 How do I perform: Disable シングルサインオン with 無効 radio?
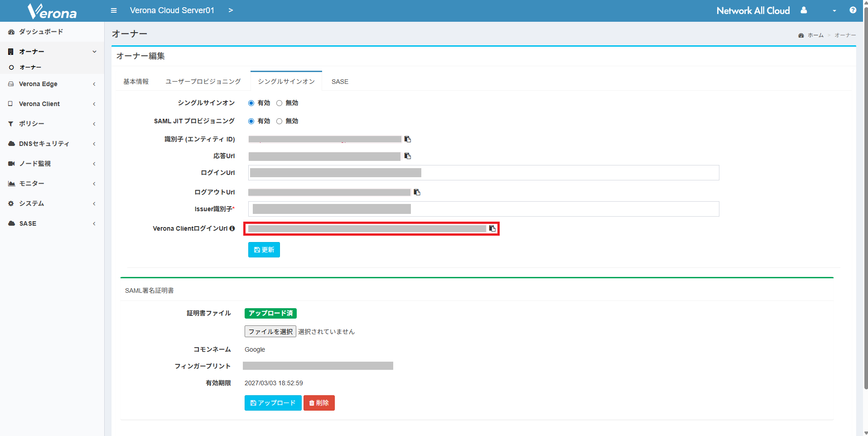[279, 103]
